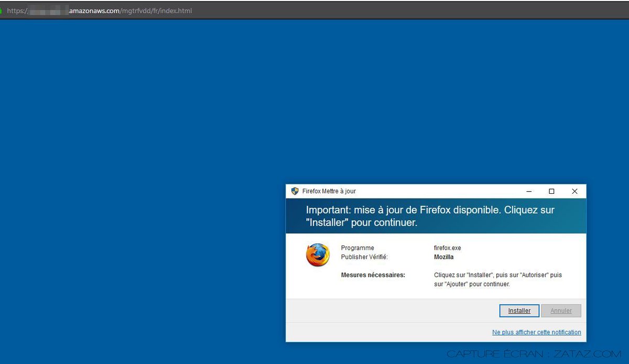Click the 'Important: mise à jour' banner heading

pyautogui.click(x=430, y=216)
